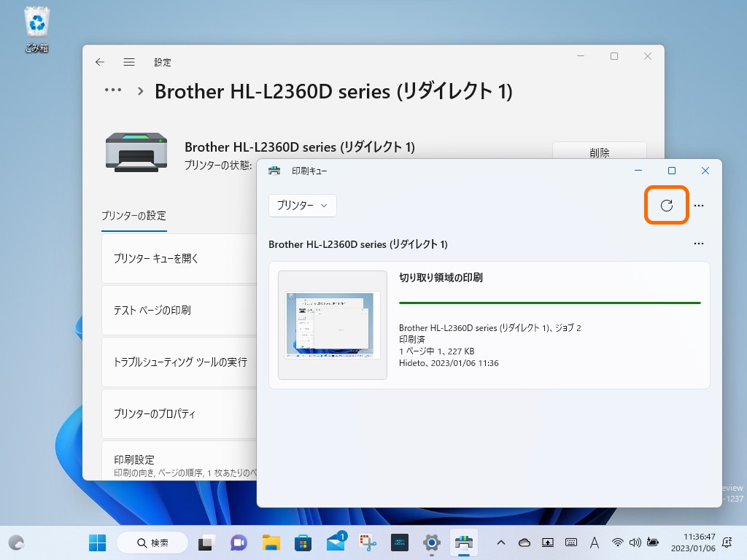Image resolution: width=747 pixels, height=560 pixels.
Task: Click the 削除 button for the printer
Action: pyautogui.click(x=600, y=152)
